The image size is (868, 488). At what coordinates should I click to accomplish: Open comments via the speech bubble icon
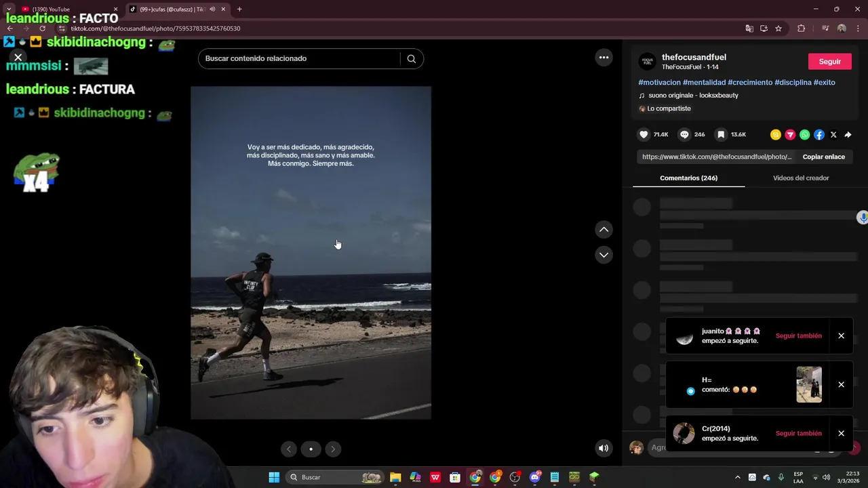click(684, 134)
